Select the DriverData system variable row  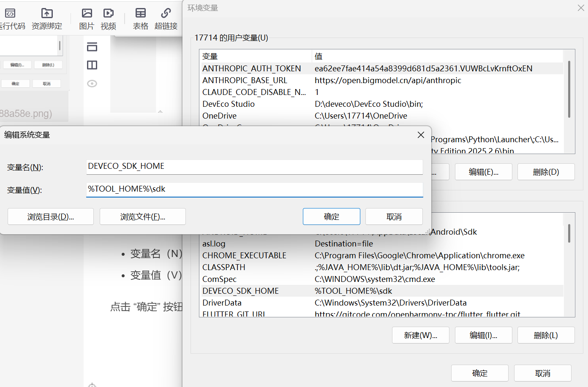381,303
